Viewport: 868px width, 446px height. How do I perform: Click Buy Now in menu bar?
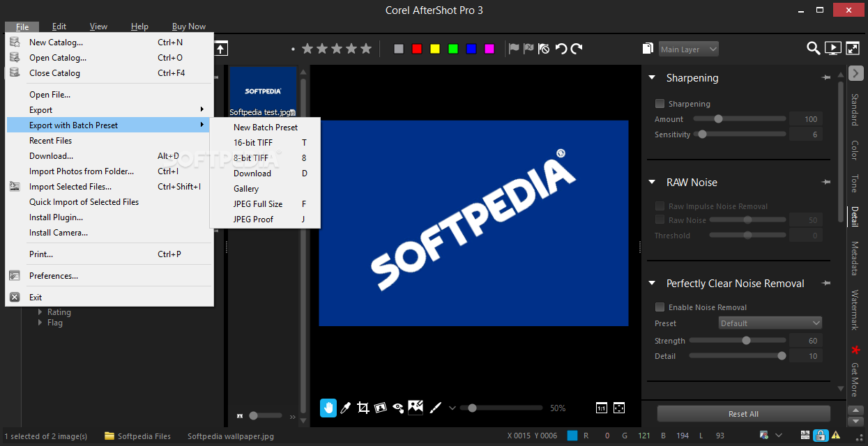point(188,26)
